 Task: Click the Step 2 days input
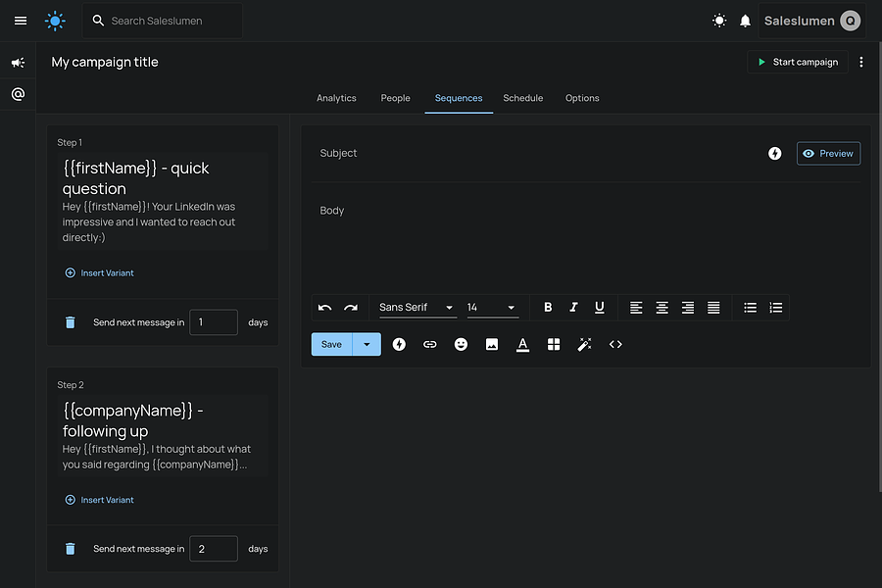pyautogui.click(x=214, y=549)
